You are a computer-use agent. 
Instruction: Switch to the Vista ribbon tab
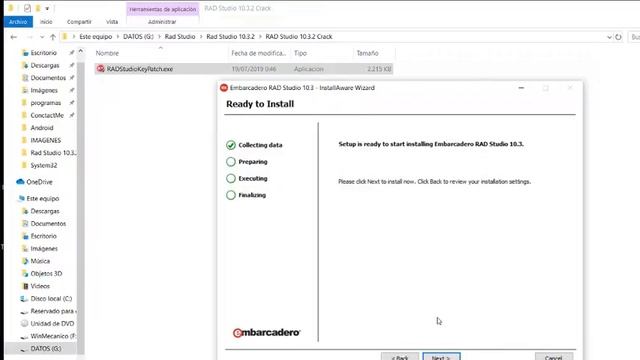coord(112,22)
